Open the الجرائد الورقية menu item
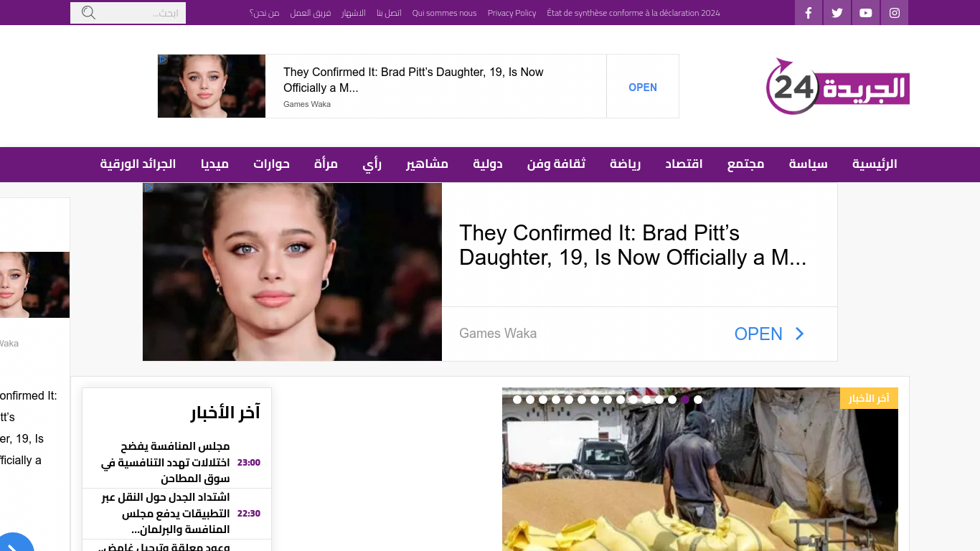 [138, 164]
